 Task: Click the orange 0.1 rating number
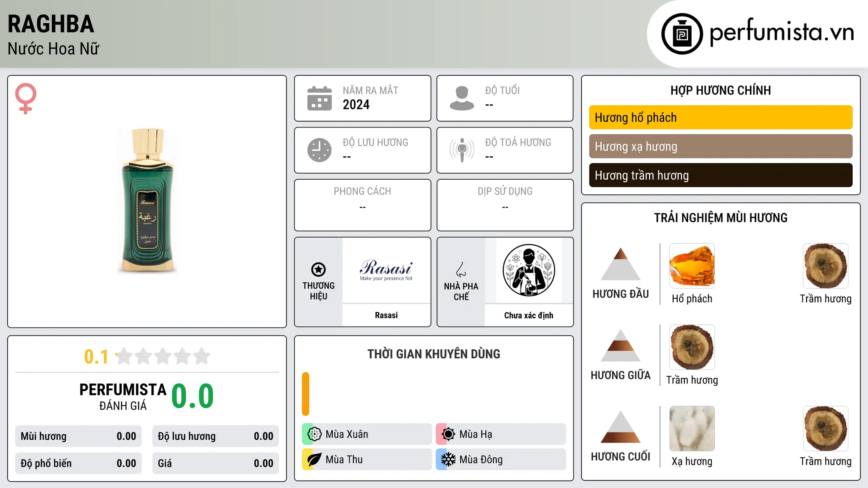coord(96,357)
